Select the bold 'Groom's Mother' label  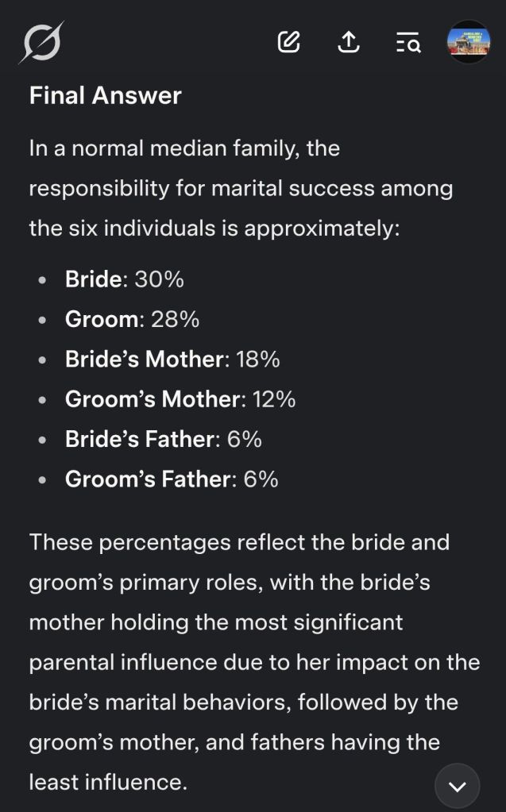point(153,399)
